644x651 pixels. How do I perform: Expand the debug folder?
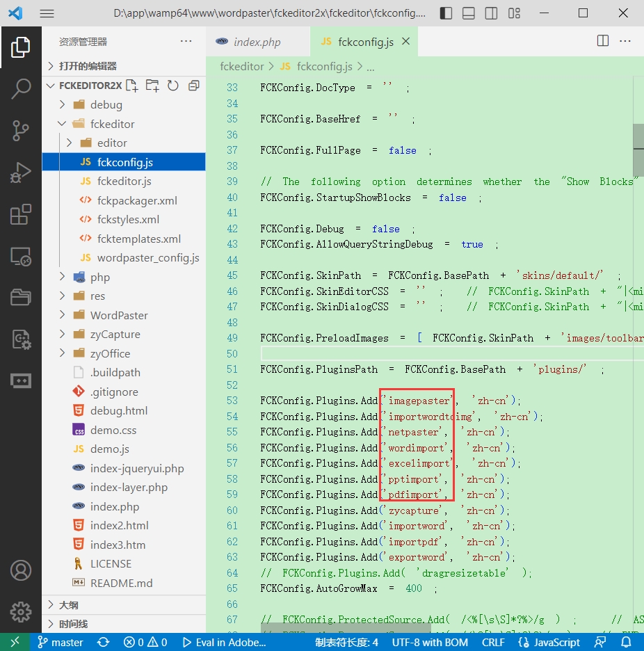[106, 105]
